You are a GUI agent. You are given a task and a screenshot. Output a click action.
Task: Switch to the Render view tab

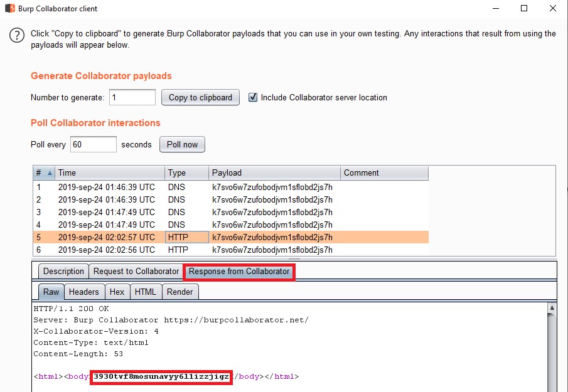point(180,292)
